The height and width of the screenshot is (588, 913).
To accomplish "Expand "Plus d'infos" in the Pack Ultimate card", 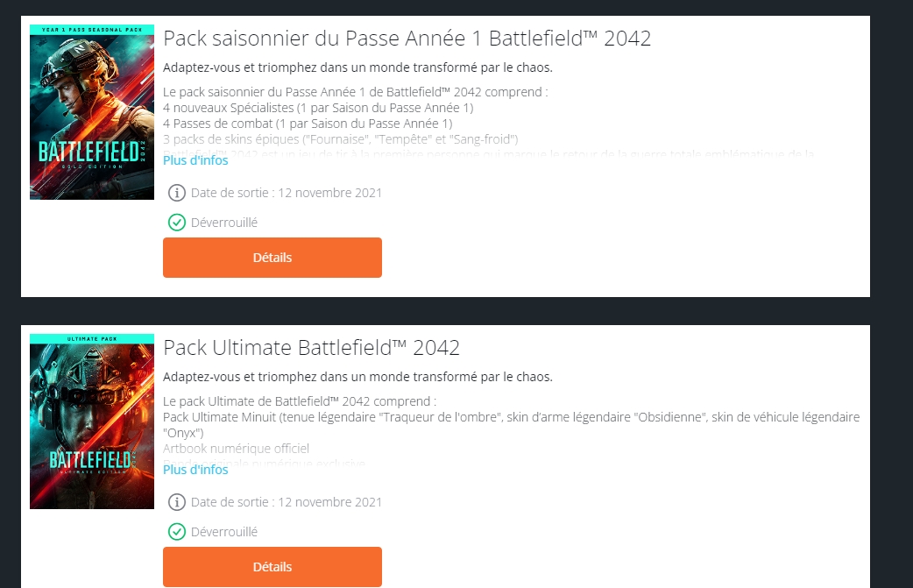I will 195,470.
